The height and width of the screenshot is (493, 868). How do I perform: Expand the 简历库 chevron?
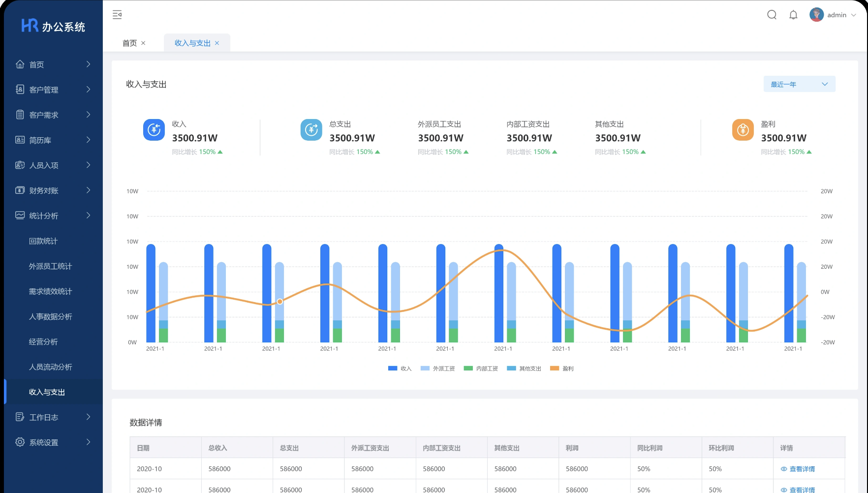click(x=89, y=140)
